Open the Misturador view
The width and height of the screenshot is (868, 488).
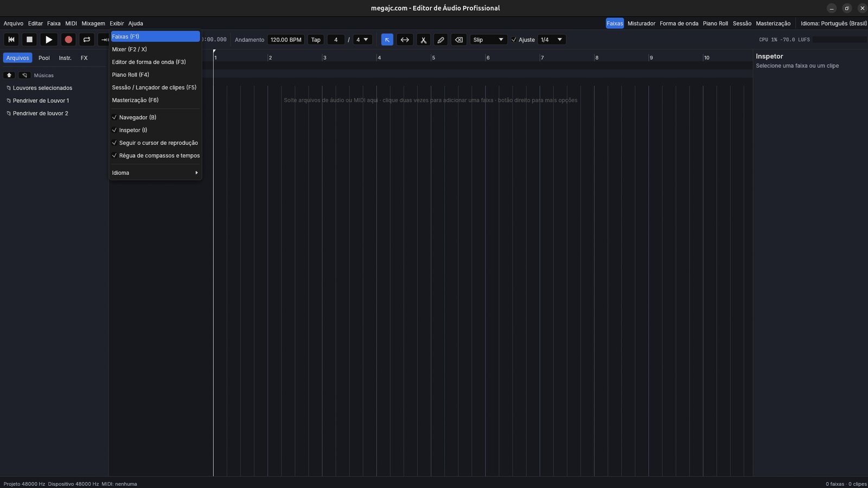[641, 23]
